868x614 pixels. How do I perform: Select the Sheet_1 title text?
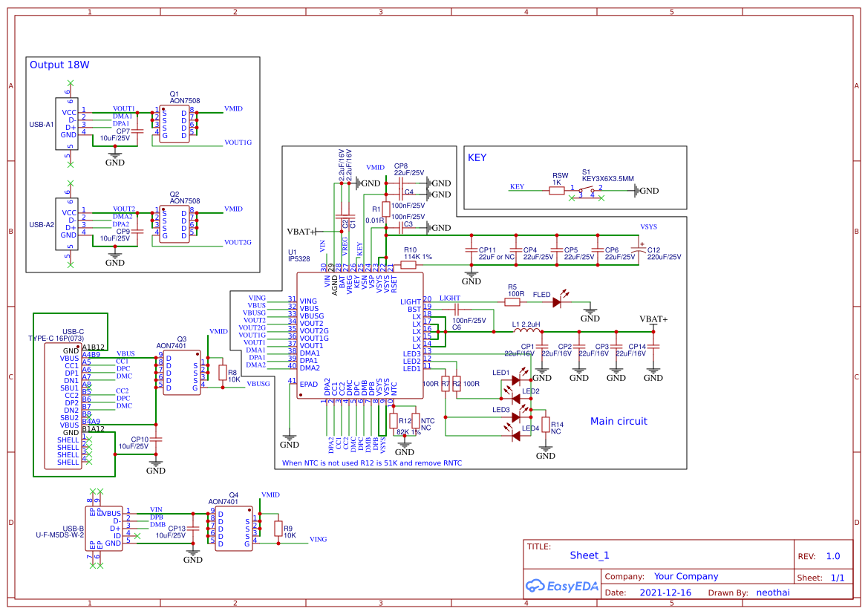[x=590, y=555]
